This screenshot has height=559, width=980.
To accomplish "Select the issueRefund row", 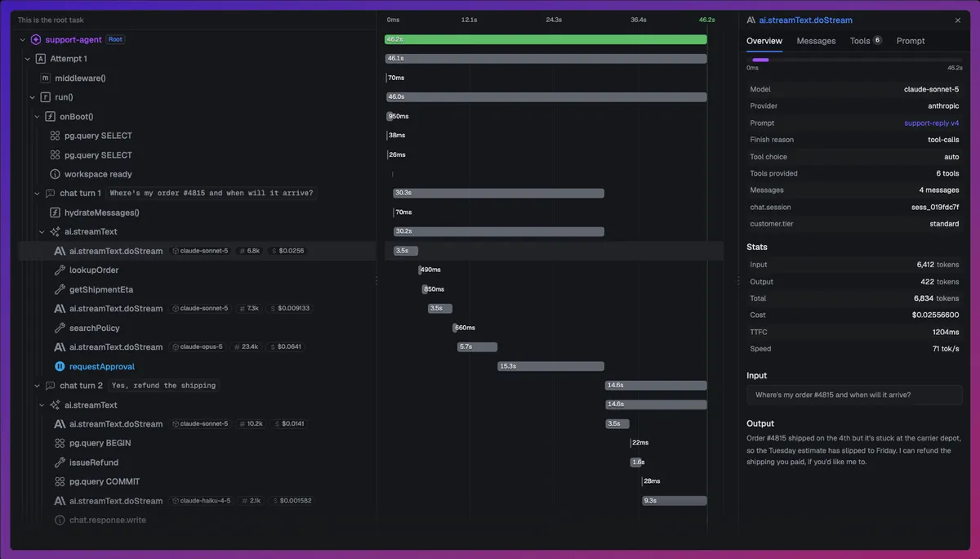I will (x=196, y=463).
